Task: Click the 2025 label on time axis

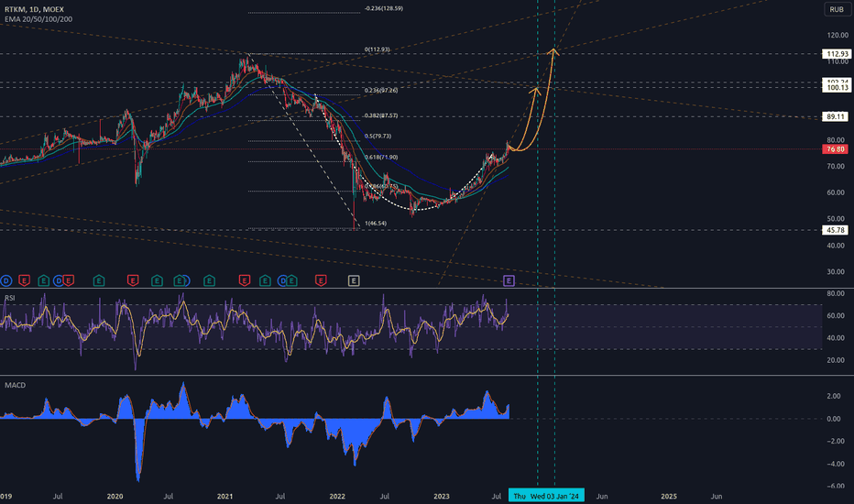Action: 669,497
